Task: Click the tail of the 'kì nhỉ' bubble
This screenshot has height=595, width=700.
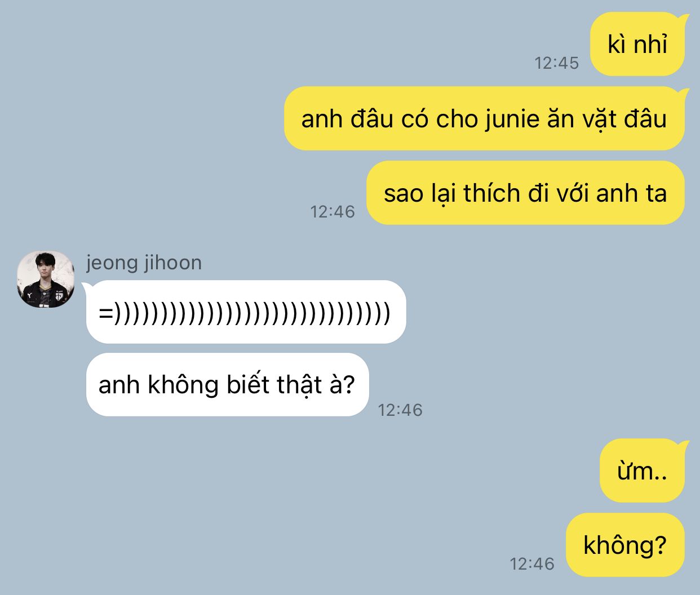Action: click(x=683, y=20)
